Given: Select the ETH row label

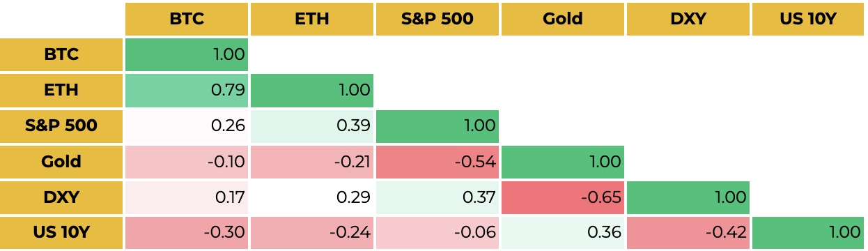Looking at the screenshot, I should tap(61, 90).
